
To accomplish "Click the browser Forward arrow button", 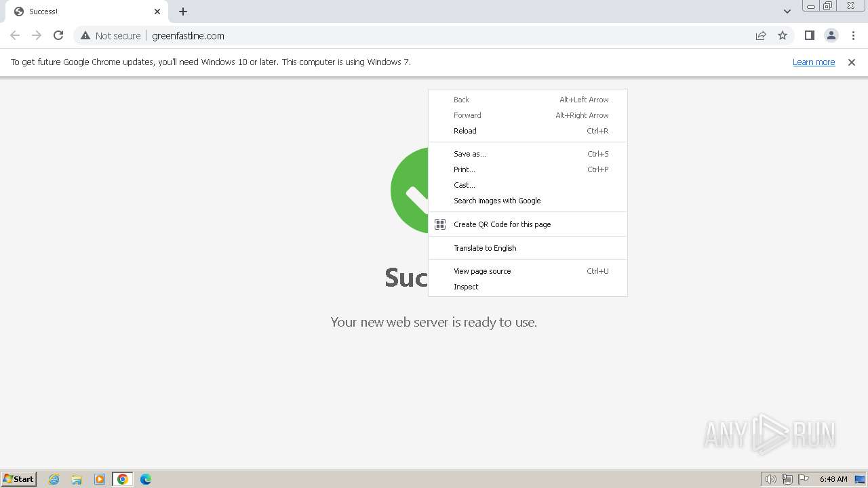I will 37,35.
